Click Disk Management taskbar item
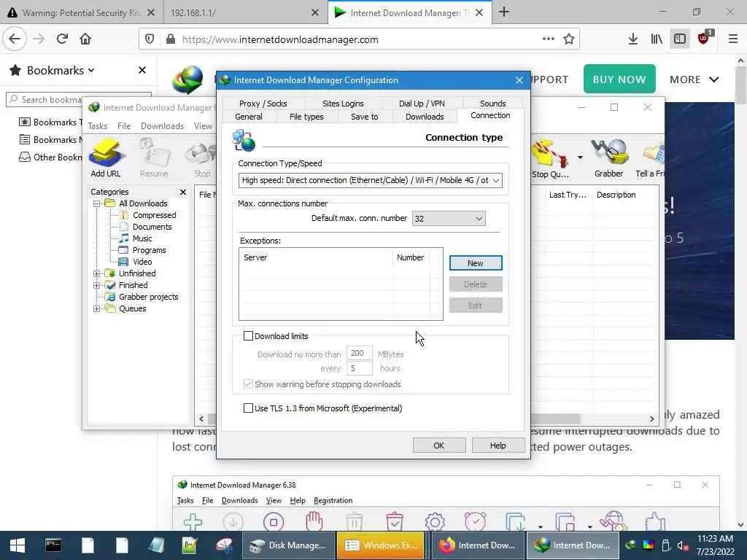Viewport: 747px width, 560px height. coord(287,545)
